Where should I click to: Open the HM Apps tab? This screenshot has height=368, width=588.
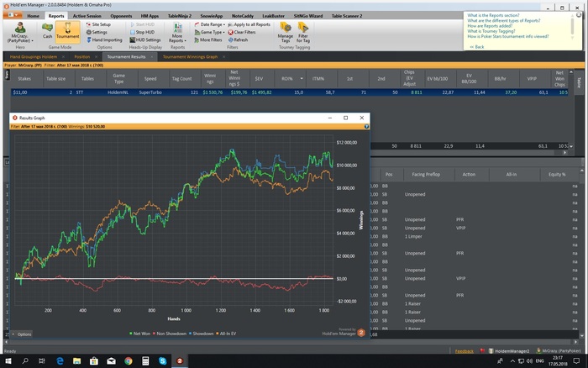tap(150, 16)
